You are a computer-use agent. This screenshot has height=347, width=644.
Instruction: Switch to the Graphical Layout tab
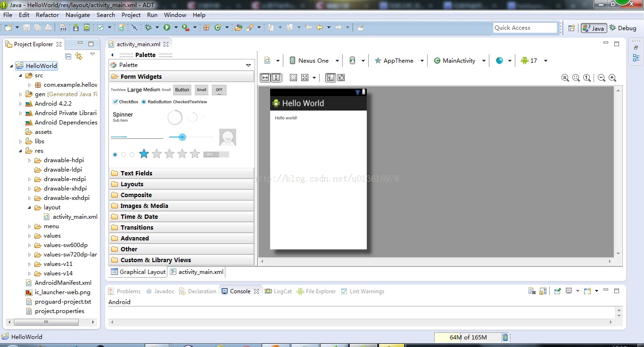[x=138, y=272]
